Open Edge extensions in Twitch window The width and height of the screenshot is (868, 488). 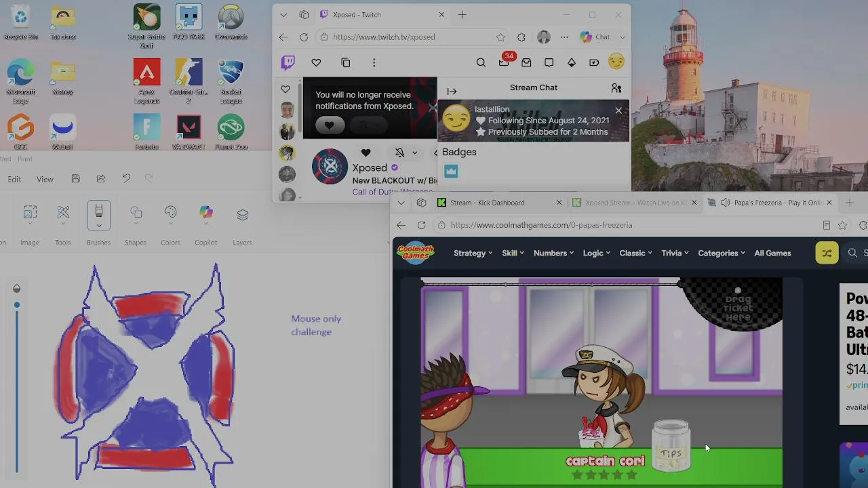(521, 37)
